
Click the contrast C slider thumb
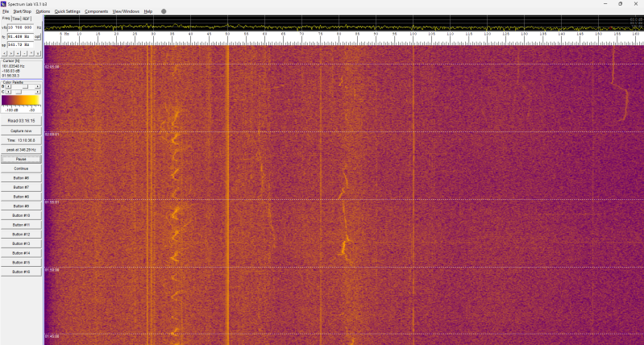pos(19,92)
